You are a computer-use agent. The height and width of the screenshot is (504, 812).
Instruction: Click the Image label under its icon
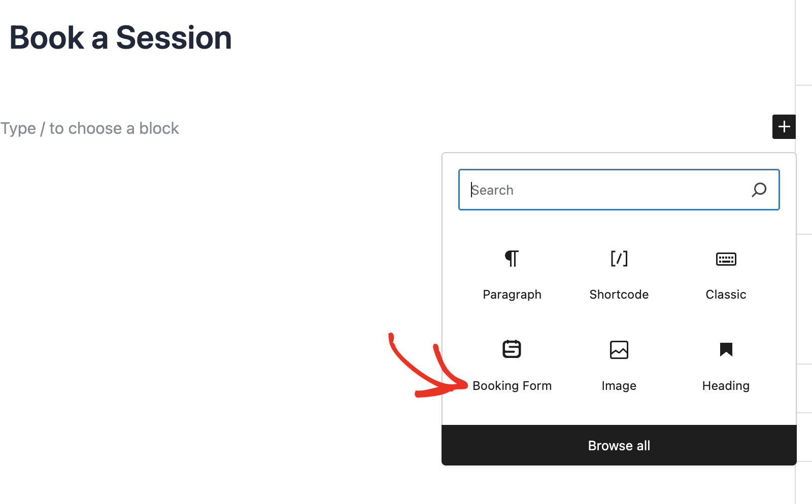coord(619,385)
